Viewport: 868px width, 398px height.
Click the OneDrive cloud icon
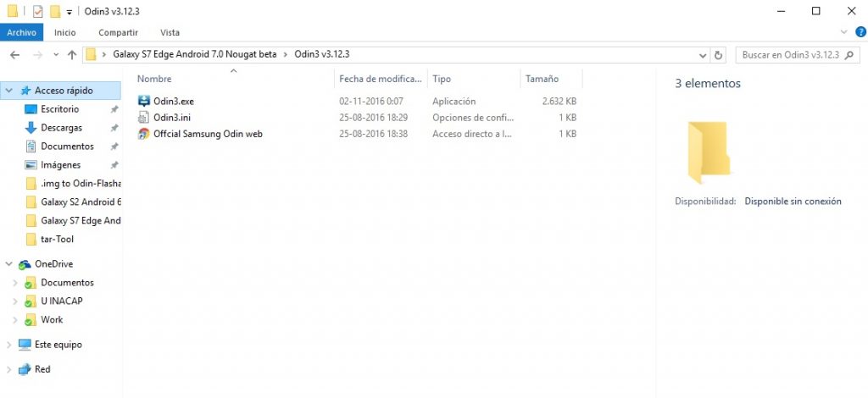pyautogui.click(x=25, y=264)
